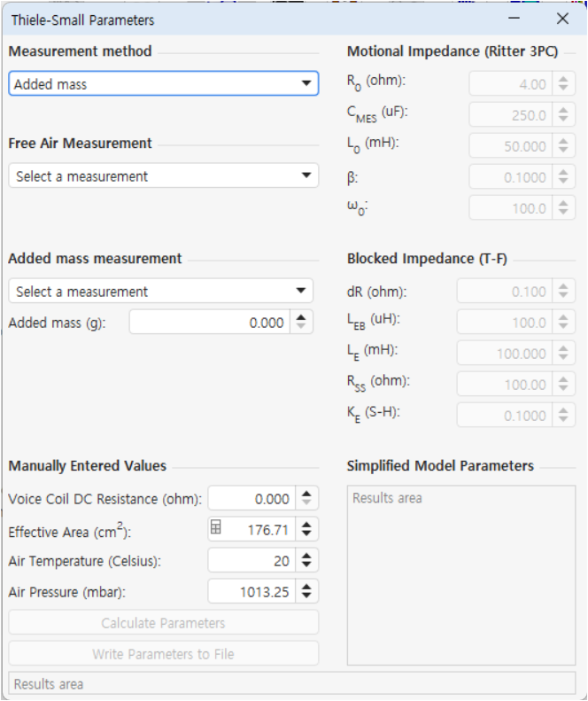Image resolution: width=588 pixels, height=701 pixels.
Task: Open the Measurement method dropdown
Action: [163, 84]
